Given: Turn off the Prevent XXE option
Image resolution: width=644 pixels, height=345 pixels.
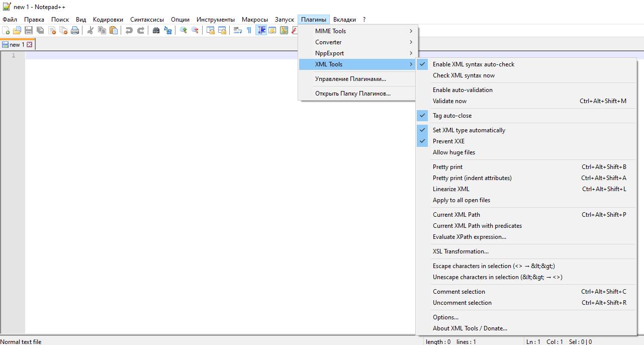Looking at the screenshot, I should (x=448, y=141).
